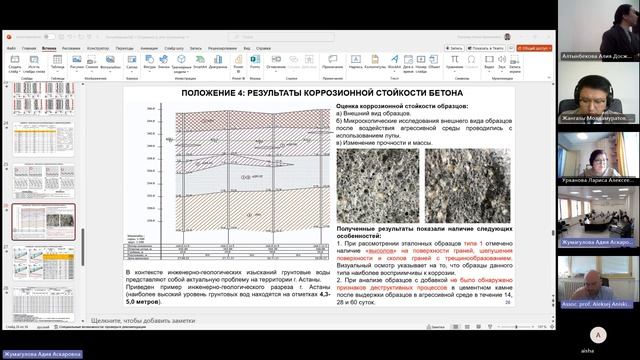Viewport: 640px width, 360px height.
Task: Click the orange Share (Общий доступ) button
Action: 534,48
